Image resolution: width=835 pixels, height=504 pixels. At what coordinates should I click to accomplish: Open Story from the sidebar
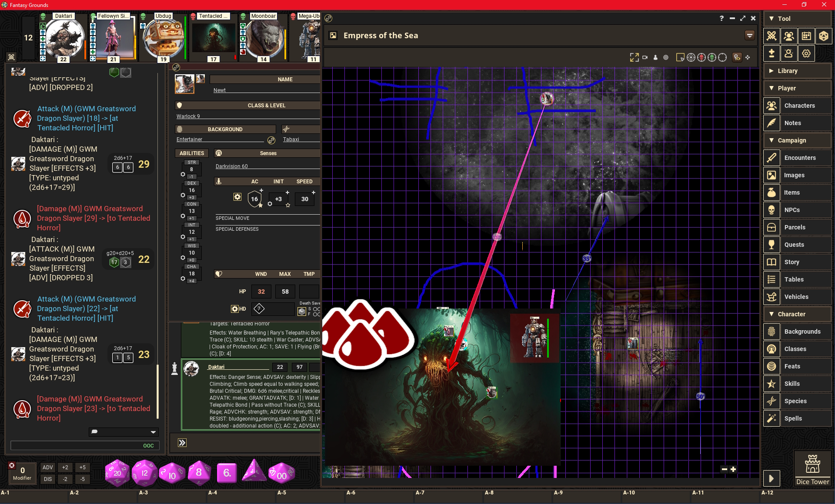[x=797, y=262]
